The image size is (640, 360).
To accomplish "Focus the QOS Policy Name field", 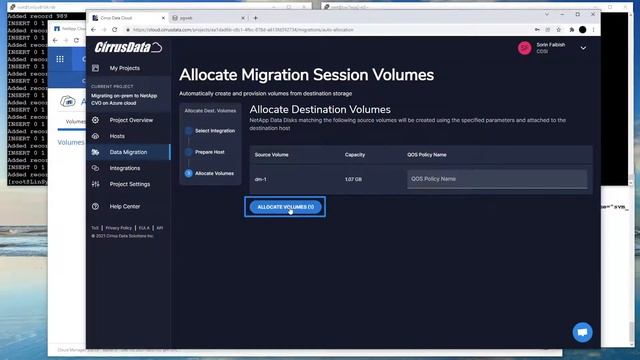I will [x=497, y=179].
